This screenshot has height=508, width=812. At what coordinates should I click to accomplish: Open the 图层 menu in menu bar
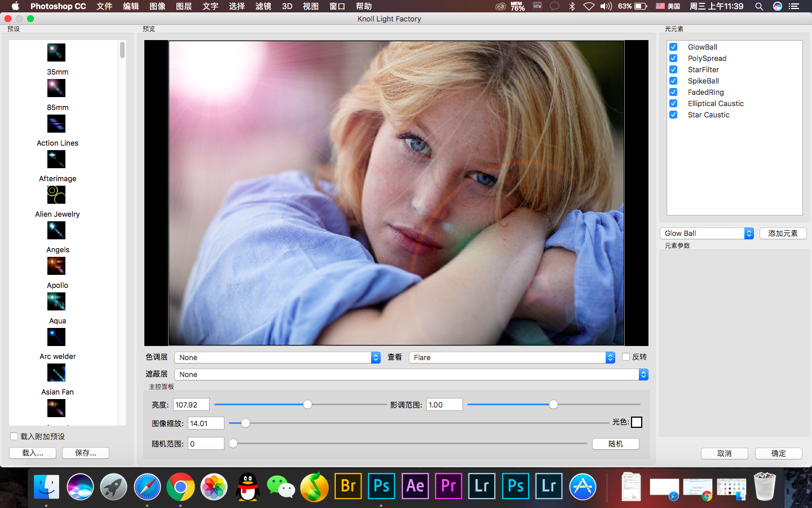pos(184,6)
